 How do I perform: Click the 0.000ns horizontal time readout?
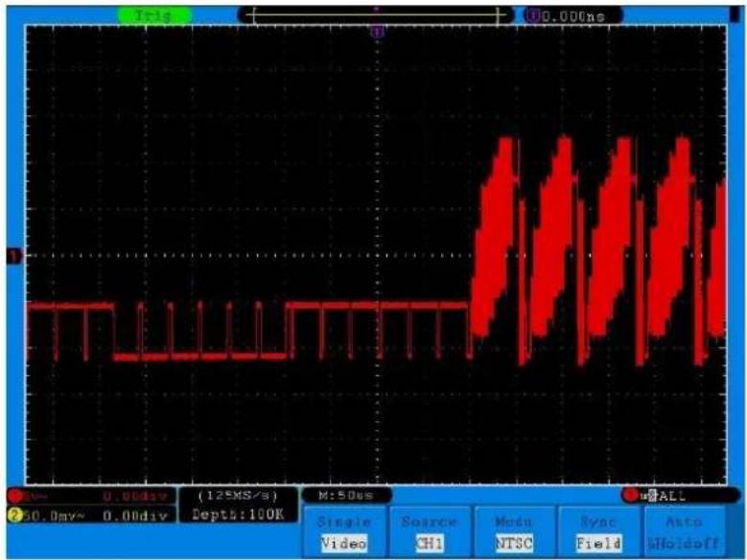573,16
